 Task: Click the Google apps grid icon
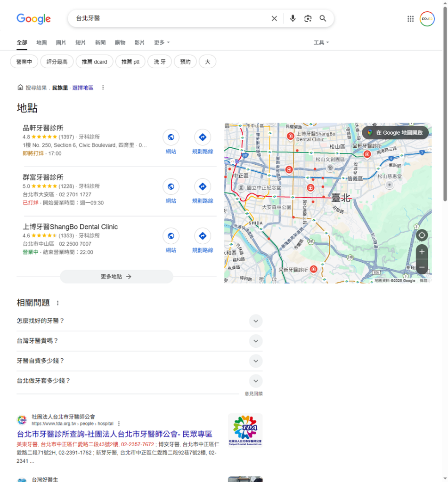(x=410, y=18)
